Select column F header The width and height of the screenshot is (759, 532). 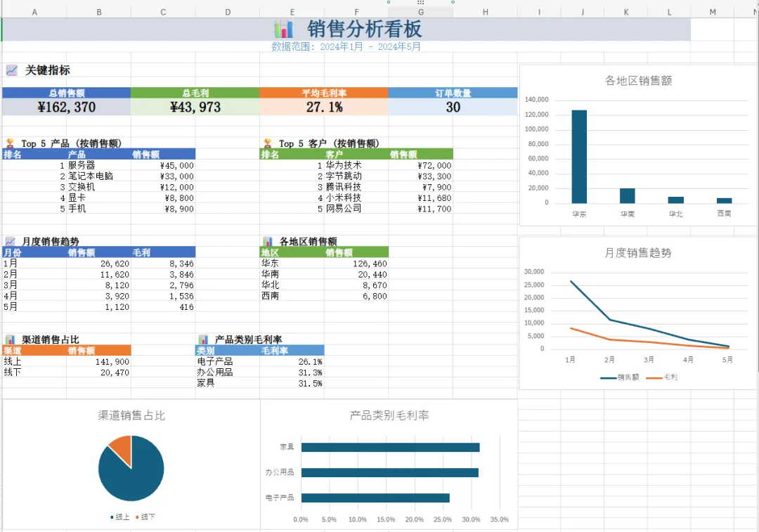[356, 12]
